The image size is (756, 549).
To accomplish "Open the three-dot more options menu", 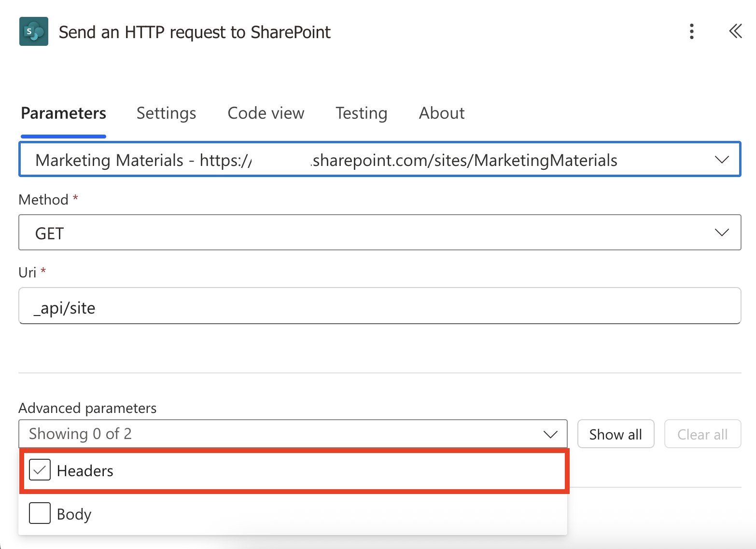I will (x=692, y=31).
